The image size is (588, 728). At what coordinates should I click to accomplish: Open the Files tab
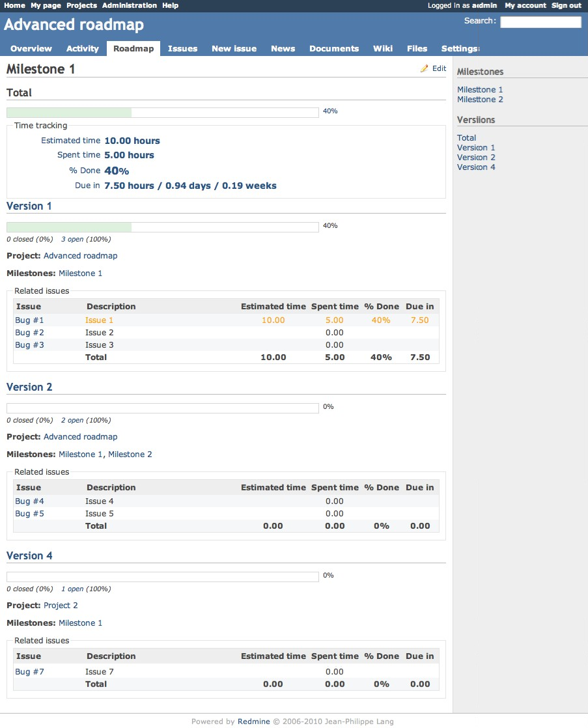(x=417, y=48)
